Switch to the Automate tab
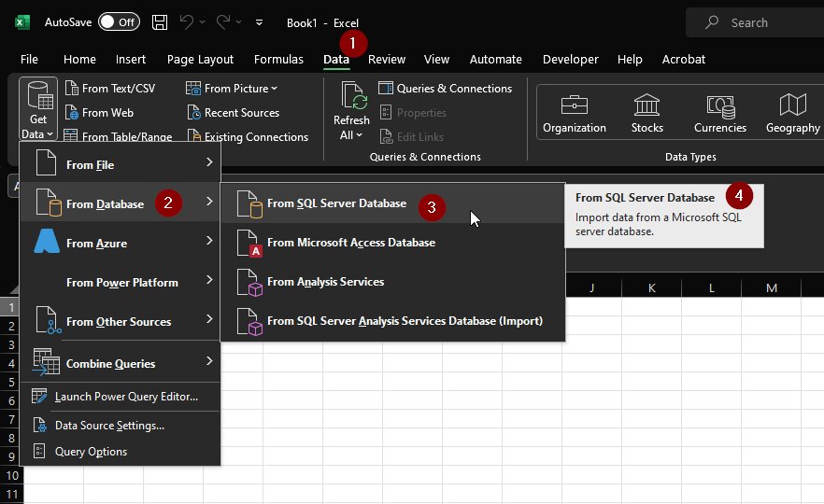This screenshot has width=824, height=504. point(495,60)
